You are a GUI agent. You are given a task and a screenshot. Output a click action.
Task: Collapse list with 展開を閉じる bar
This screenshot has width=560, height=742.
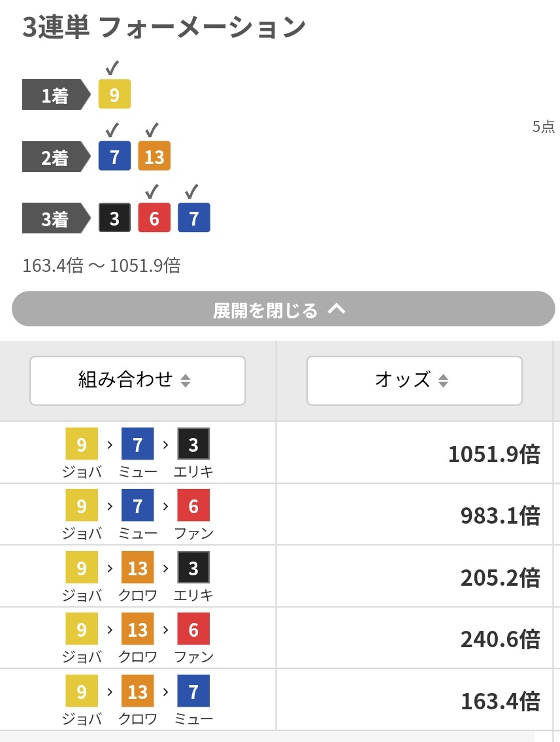point(284,309)
